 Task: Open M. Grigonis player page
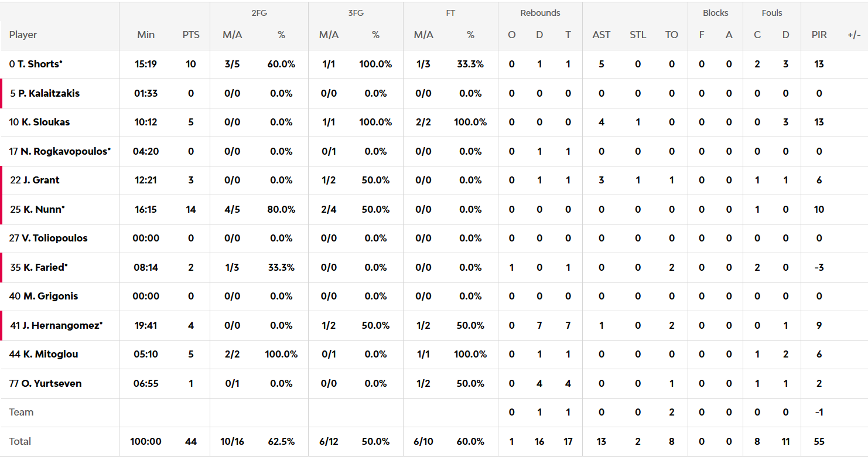point(50,296)
